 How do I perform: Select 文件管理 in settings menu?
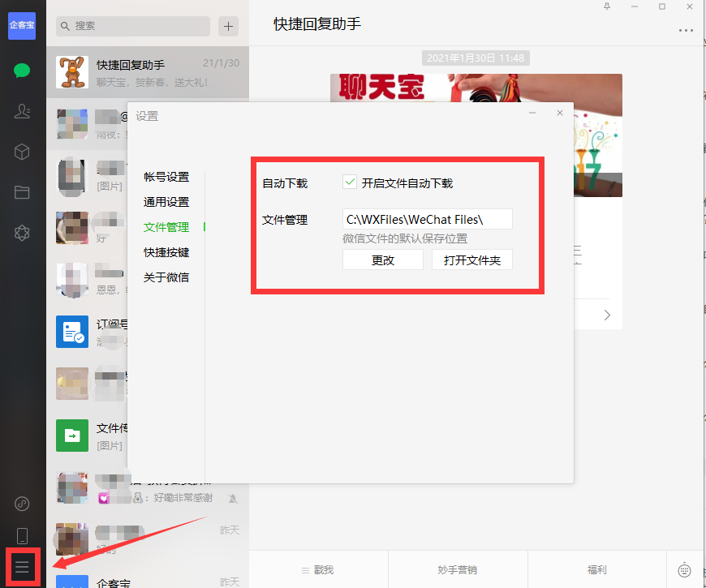coord(166,227)
